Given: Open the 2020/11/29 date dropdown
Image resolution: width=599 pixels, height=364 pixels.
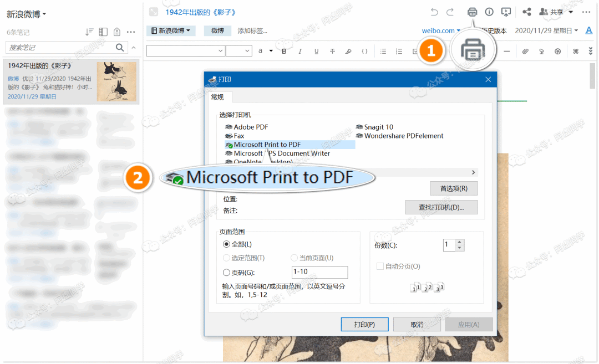Looking at the screenshot, I should pos(546,30).
